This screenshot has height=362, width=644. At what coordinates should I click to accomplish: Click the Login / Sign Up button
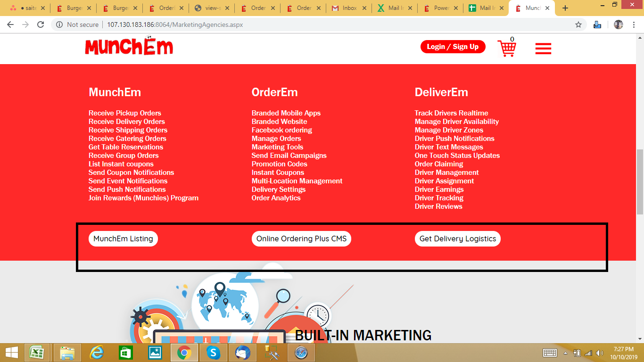[x=453, y=47]
